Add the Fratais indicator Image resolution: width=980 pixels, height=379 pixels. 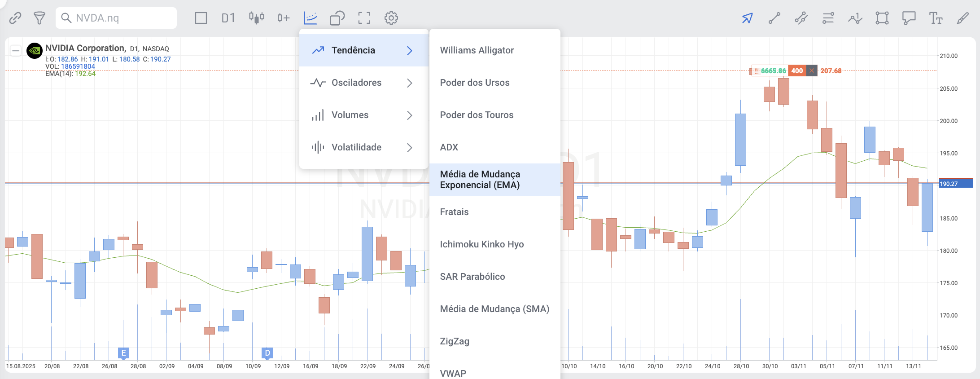pyautogui.click(x=495, y=212)
